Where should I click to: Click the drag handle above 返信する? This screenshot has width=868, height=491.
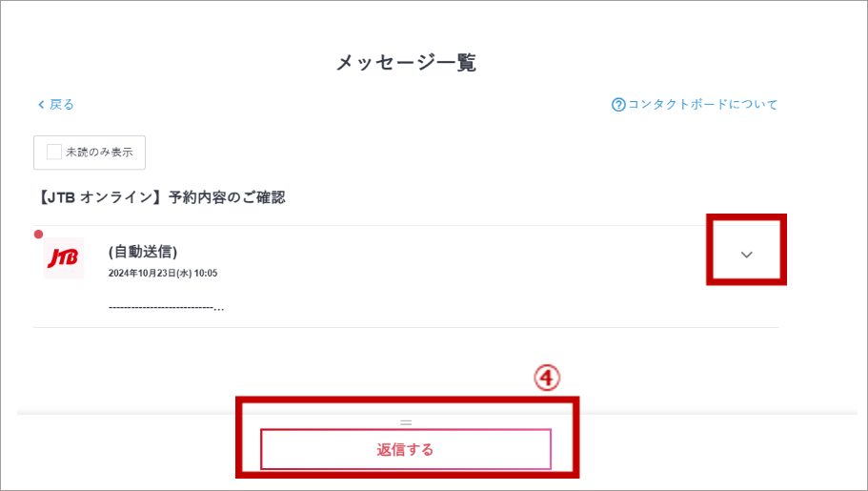[406, 421]
